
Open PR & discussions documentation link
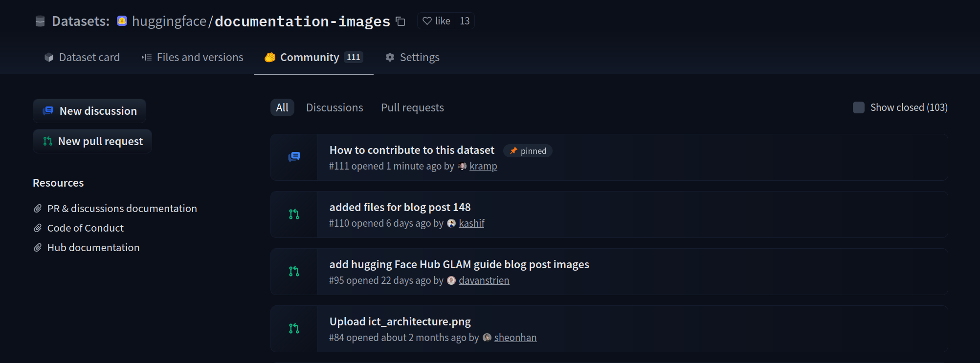coord(122,208)
